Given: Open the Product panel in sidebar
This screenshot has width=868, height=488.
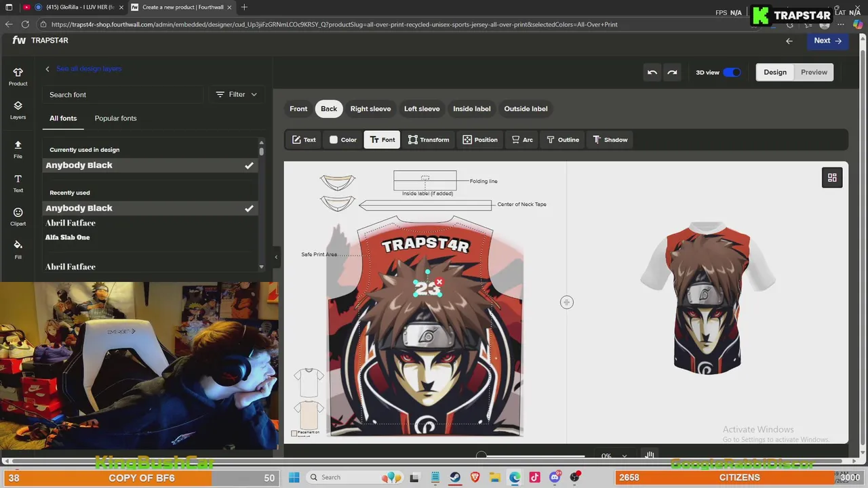Looking at the screenshot, I should click(x=18, y=77).
